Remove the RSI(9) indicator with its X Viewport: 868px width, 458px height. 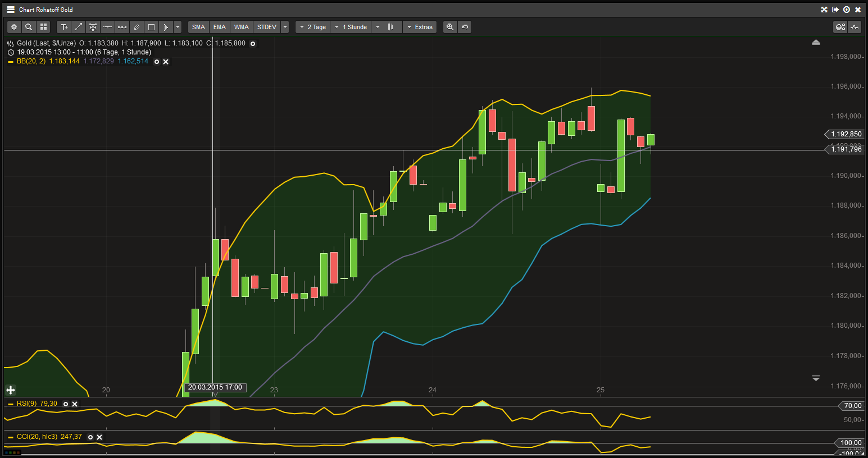click(74, 403)
